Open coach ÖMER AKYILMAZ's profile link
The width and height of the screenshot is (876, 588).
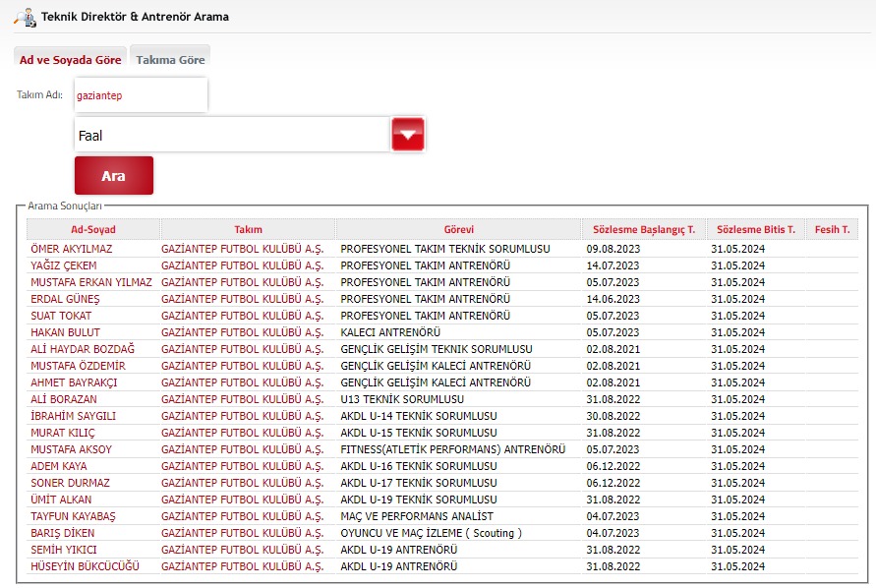click(x=72, y=249)
